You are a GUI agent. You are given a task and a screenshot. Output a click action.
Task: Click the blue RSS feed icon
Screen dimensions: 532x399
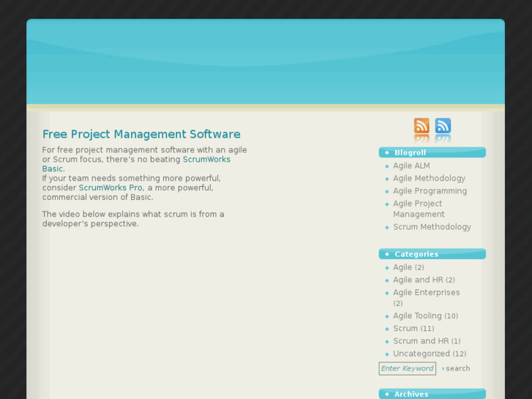tap(443, 126)
